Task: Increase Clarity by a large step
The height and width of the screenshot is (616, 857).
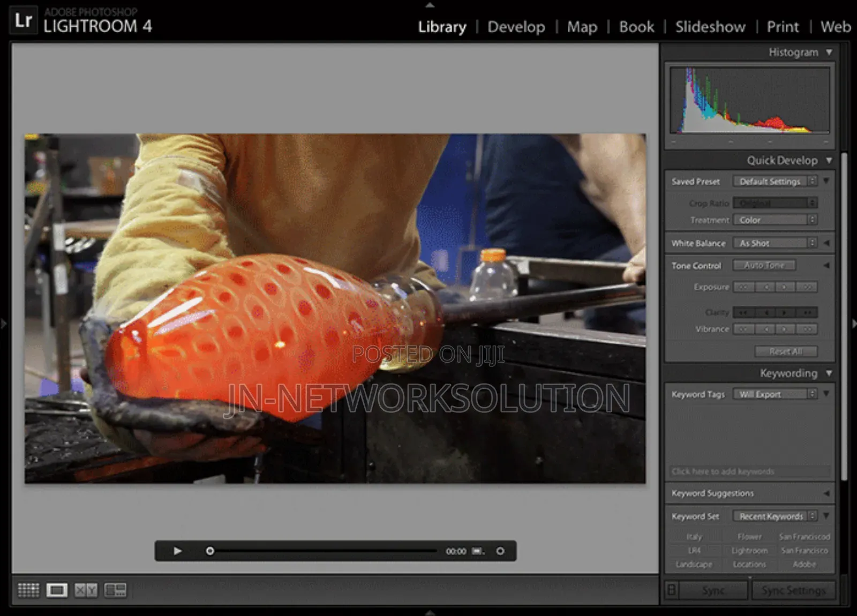Action: [x=807, y=312]
